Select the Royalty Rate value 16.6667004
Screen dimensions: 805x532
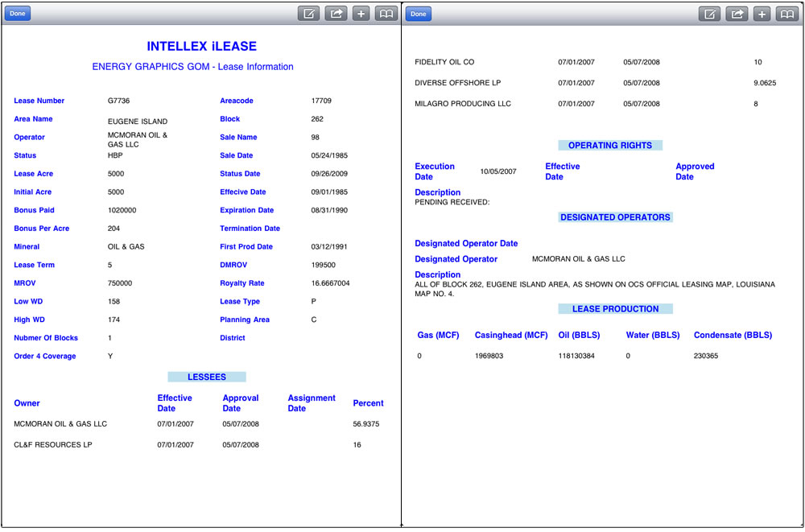coord(331,283)
